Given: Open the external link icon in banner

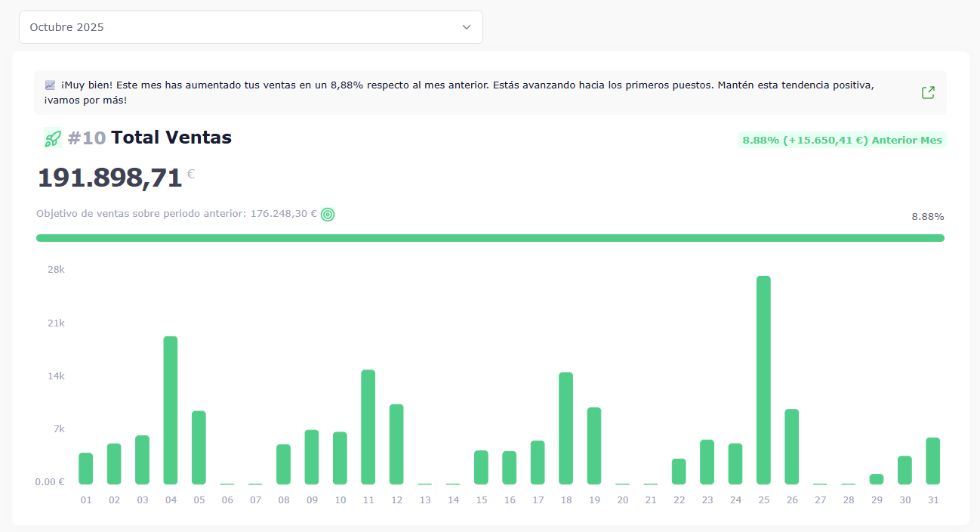Looking at the screenshot, I should [x=928, y=93].
